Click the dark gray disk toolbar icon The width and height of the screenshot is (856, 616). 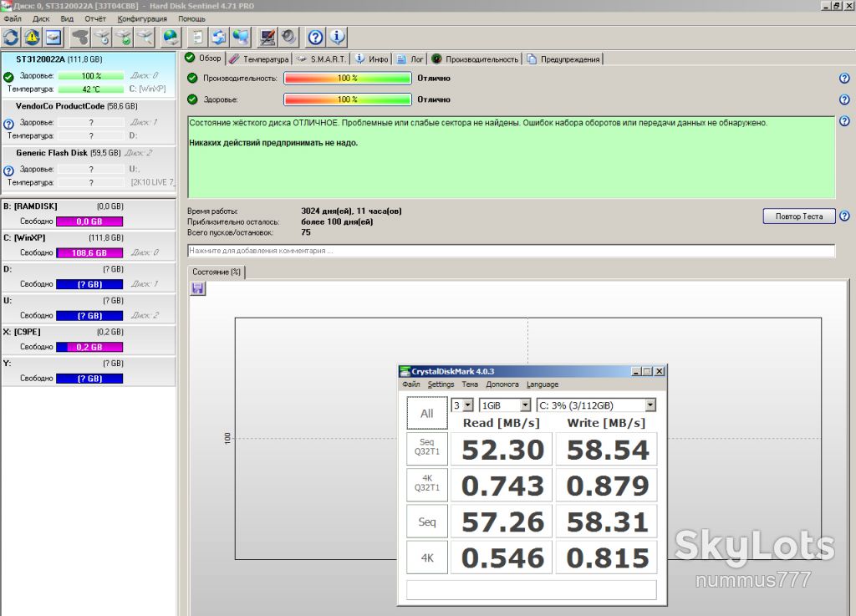[81, 37]
